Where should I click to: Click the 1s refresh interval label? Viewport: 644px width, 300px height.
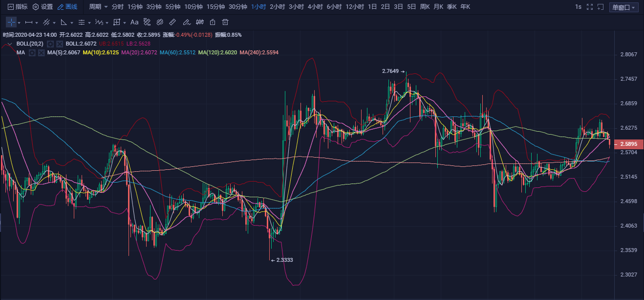click(x=579, y=7)
